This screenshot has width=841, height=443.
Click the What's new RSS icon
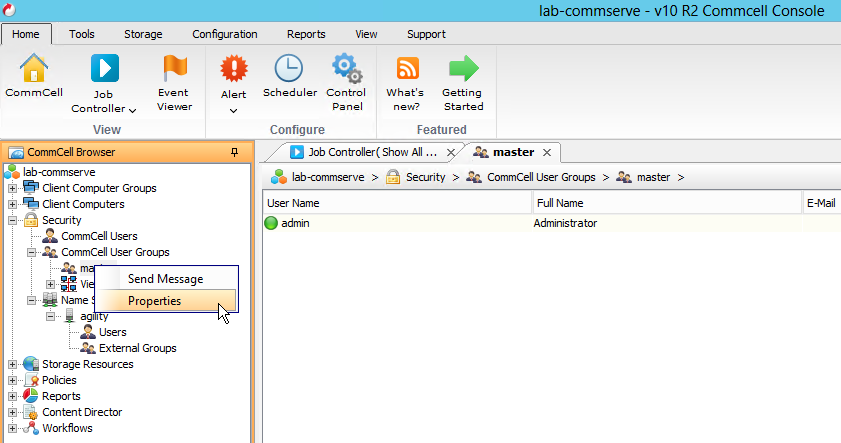405,70
